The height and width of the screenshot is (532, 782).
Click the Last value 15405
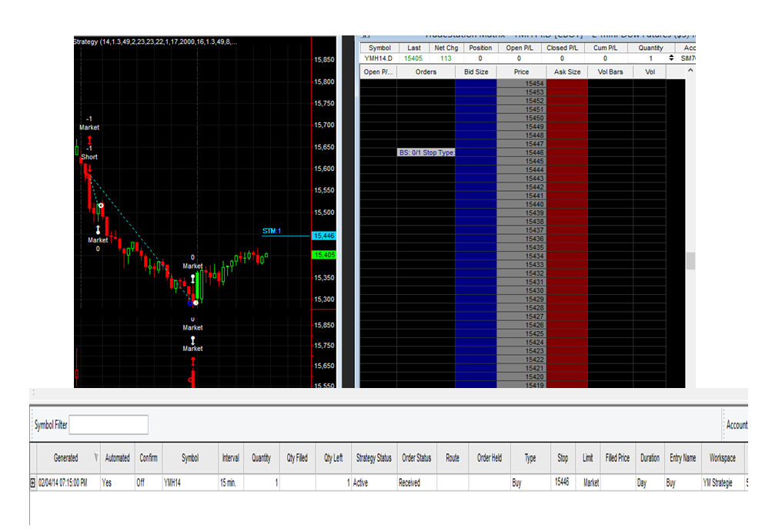coord(413,59)
